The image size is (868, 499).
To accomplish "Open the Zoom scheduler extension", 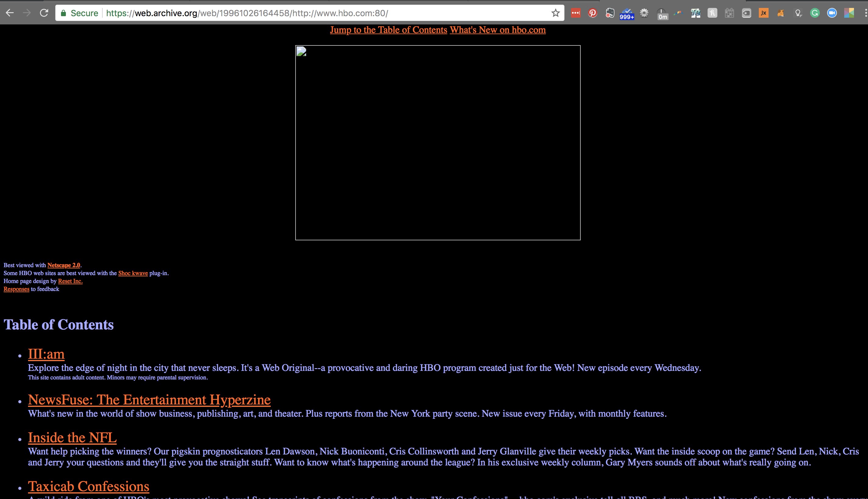I will pyautogui.click(x=832, y=13).
